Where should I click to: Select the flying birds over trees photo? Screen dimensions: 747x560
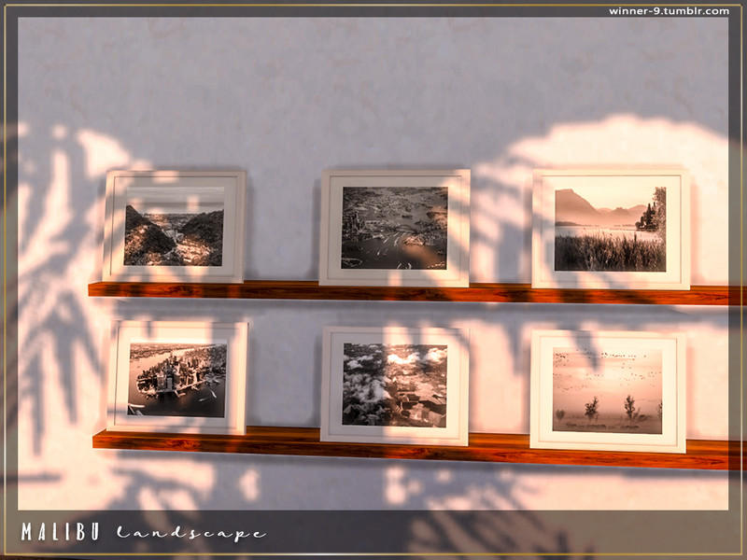608,391
